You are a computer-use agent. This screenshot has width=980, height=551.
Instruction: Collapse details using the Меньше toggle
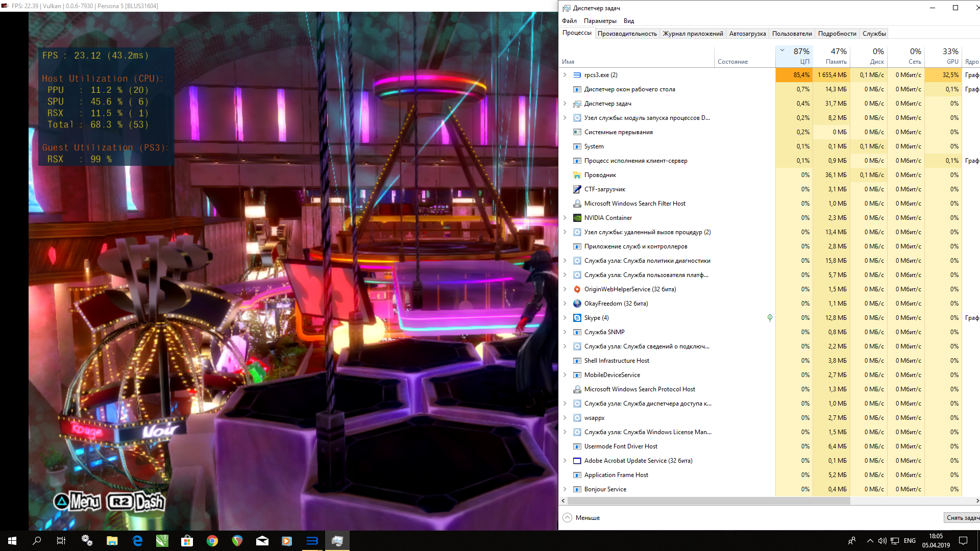[581, 517]
